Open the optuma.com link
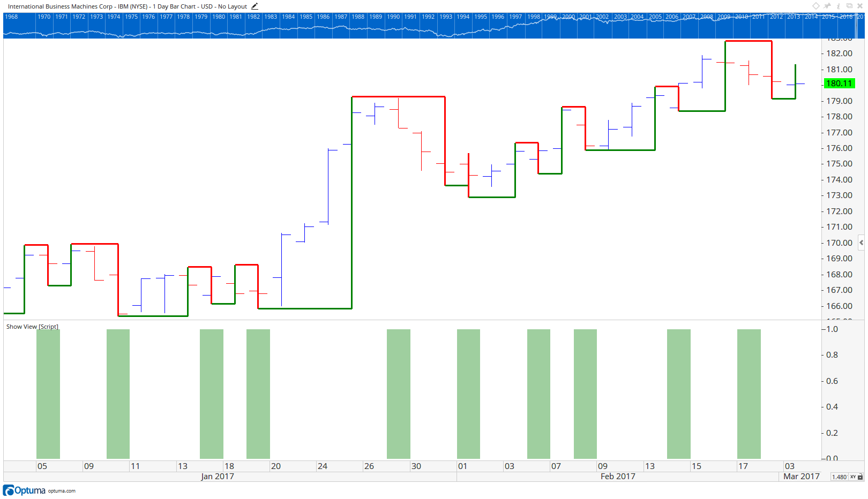Screen dimensions: 868x499 [x=62, y=491]
